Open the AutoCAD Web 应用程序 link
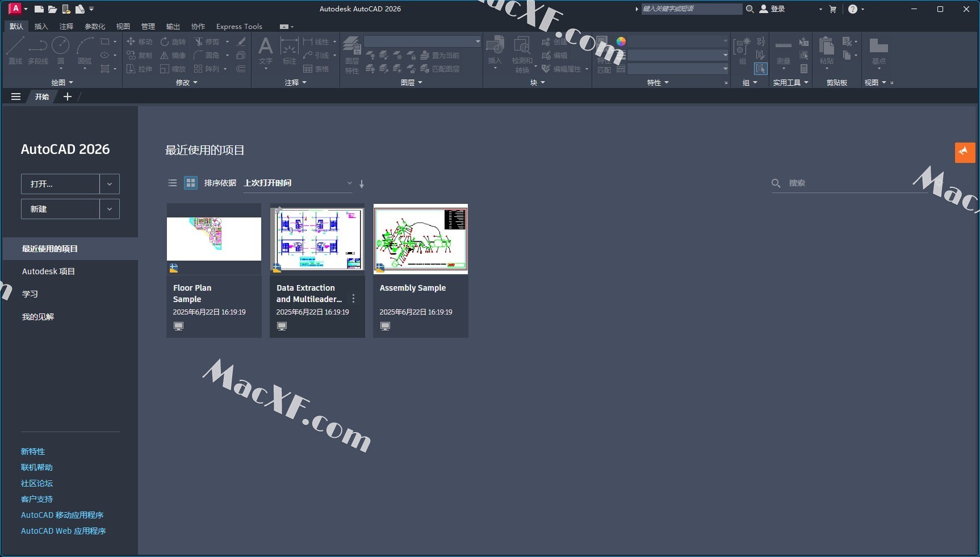Image resolution: width=980 pixels, height=557 pixels. pos(64,531)
